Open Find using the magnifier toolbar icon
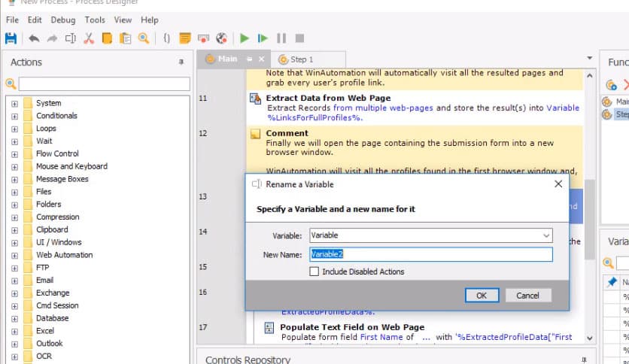This screenshot has width=629, height=364. click(x=144, y=38)
